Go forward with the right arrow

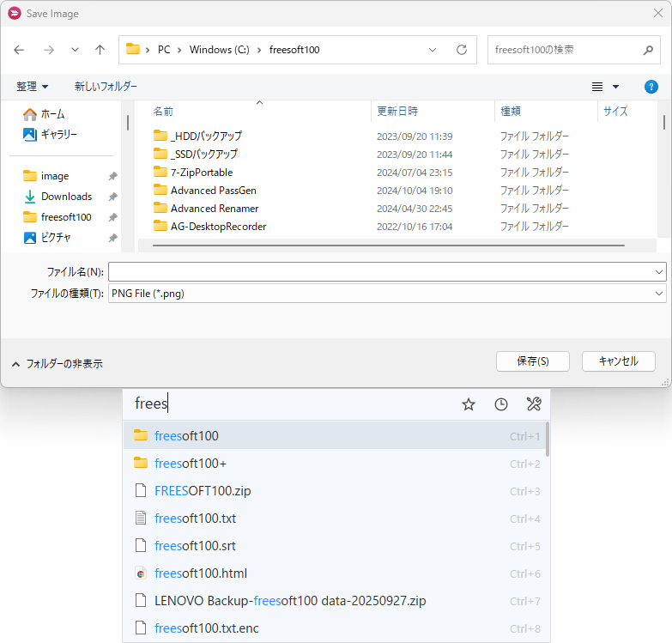click(x=49, y=50)
